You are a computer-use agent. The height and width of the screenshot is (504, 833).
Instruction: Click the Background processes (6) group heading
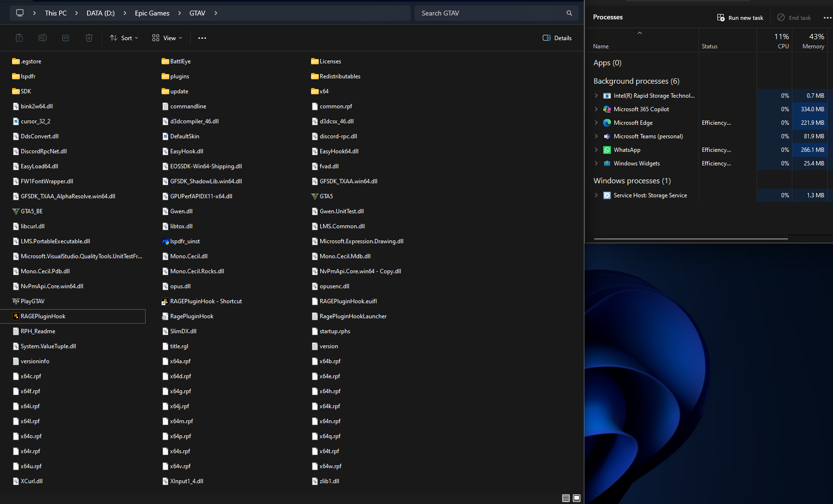pyautogui.click(x=637, y=81)
